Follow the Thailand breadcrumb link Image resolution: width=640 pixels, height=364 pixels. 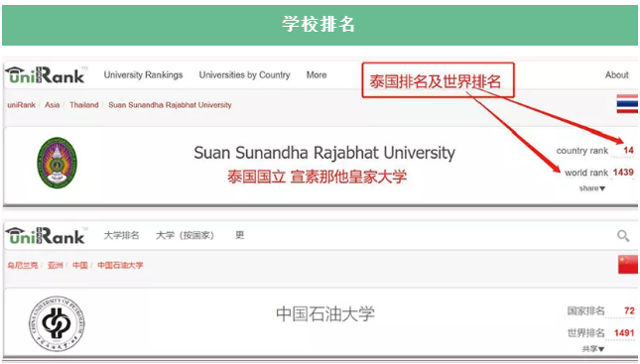[84, 105]
